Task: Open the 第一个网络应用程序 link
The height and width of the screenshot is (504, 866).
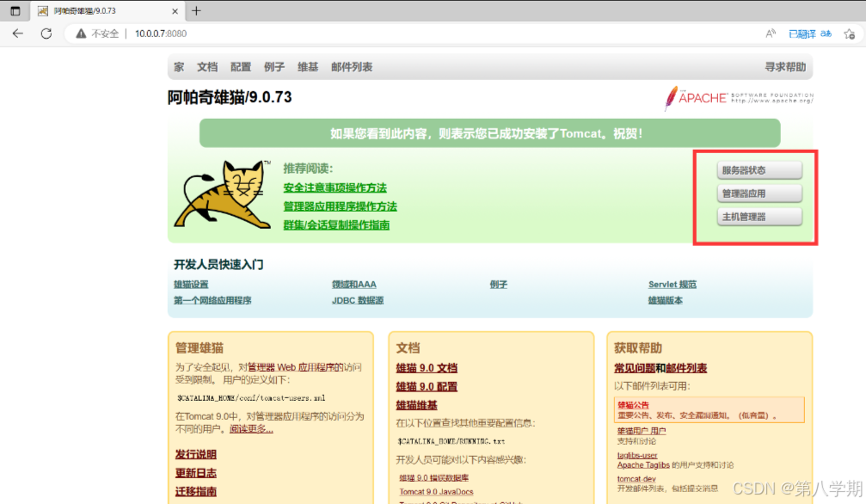Action: (212, 300)
